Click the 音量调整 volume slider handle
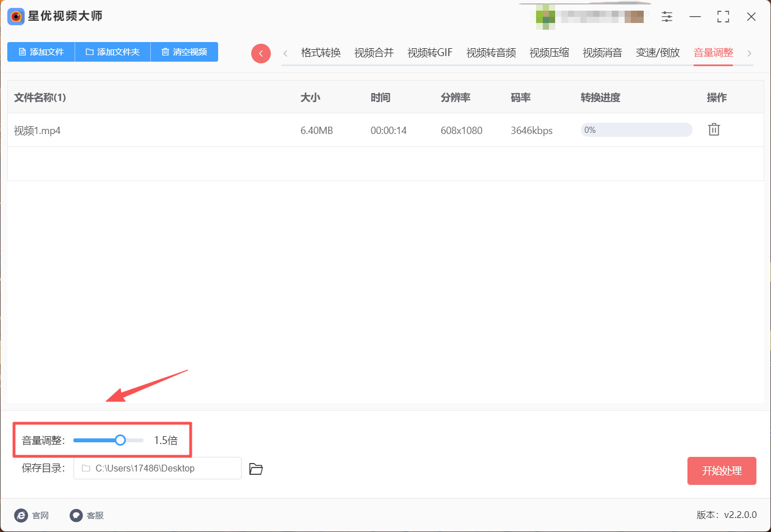 pyautogui.click(x=120, y=440)
